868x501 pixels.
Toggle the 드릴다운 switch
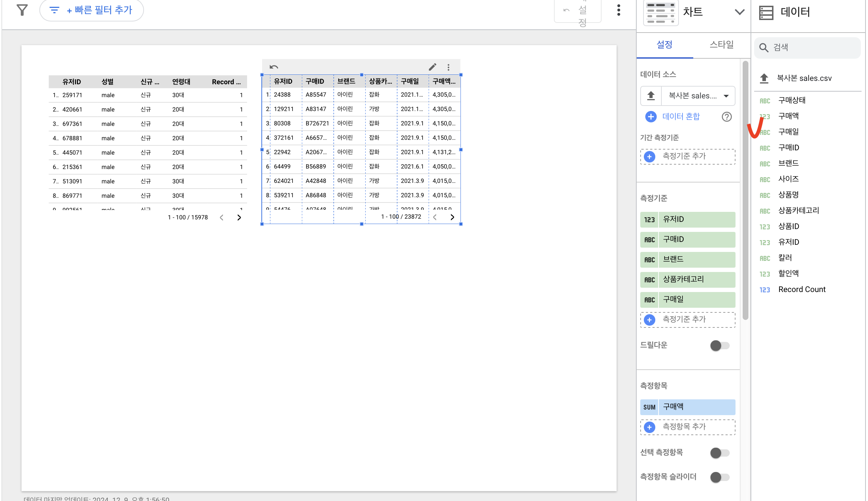click(720, 345)
